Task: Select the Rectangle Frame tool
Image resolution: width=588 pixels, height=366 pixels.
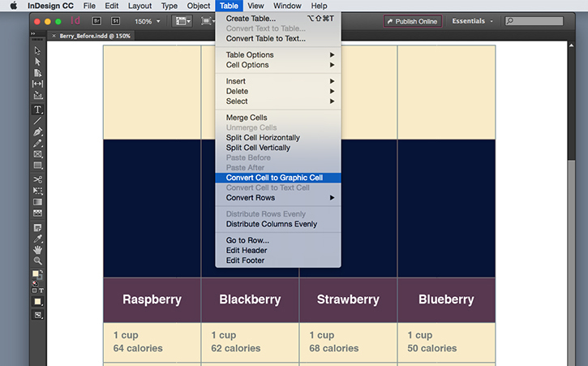Action: click(x=37, y=154)
